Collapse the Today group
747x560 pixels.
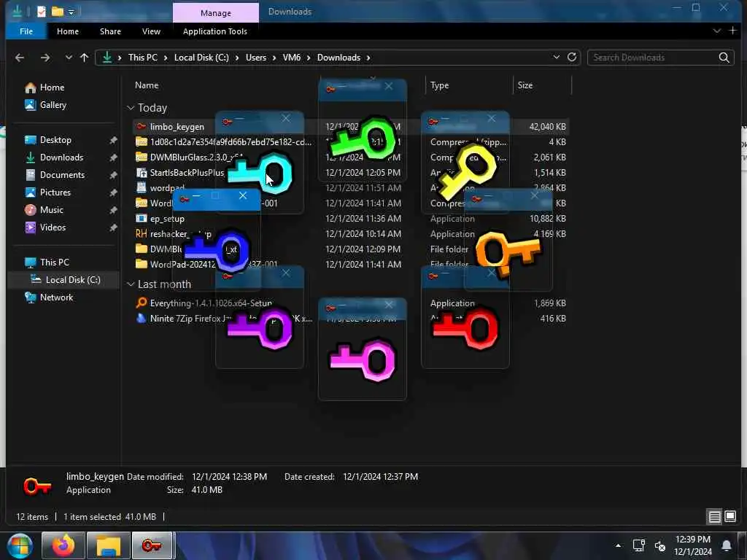pos(131,108)
